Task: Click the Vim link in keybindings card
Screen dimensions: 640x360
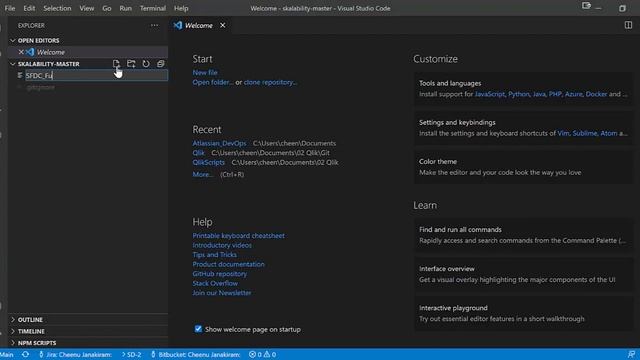Action: click(x=563, y=133)
